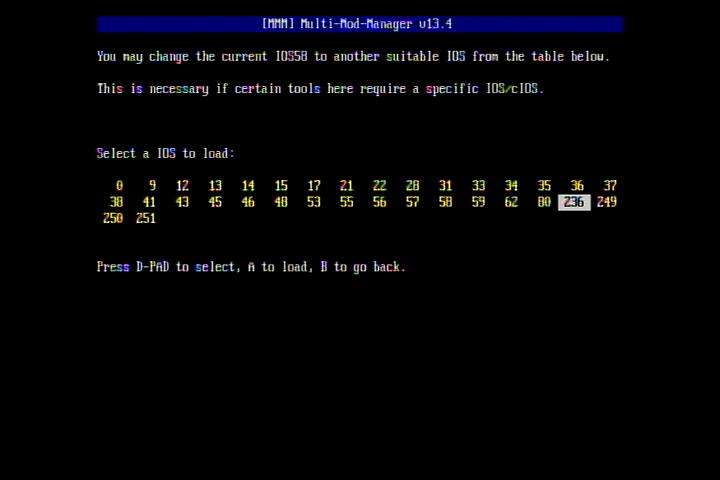Choose IOS 15 from the table
Screen dimensions: 720x480
(x=281, y=186)
